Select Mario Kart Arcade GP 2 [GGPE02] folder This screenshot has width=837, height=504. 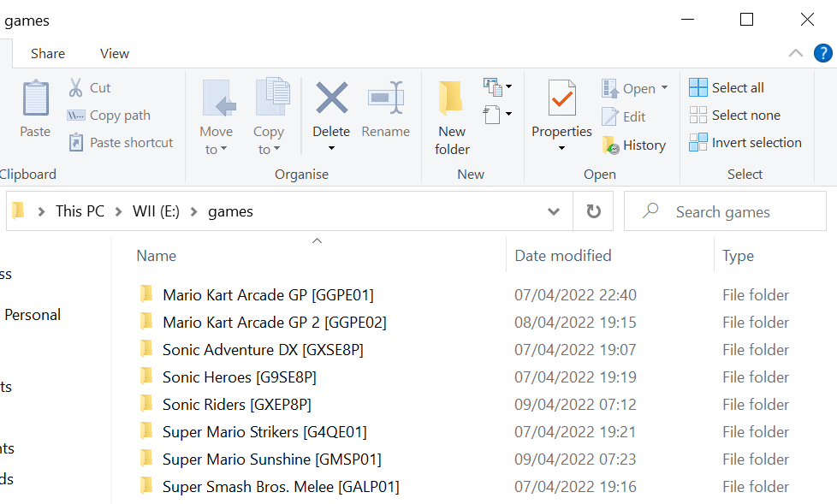coord(275,323)
